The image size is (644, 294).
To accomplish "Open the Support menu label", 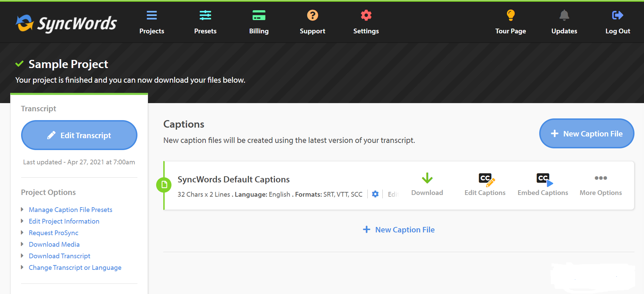I will click(x=313, y=31).
